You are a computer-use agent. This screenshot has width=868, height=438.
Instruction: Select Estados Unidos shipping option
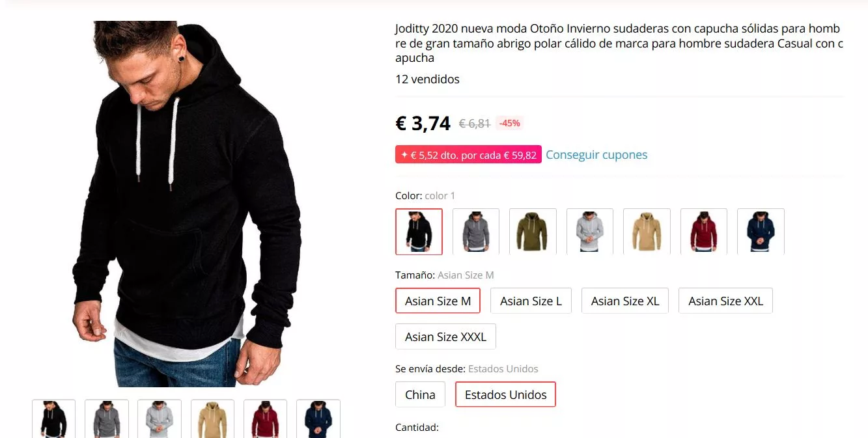pos(505,394)
